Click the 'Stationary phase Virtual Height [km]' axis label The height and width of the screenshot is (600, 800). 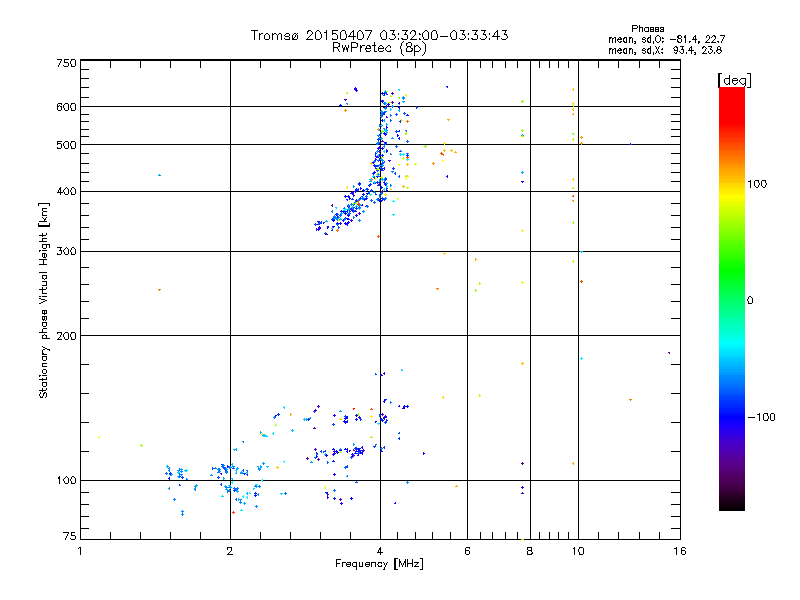coord(43,300)
